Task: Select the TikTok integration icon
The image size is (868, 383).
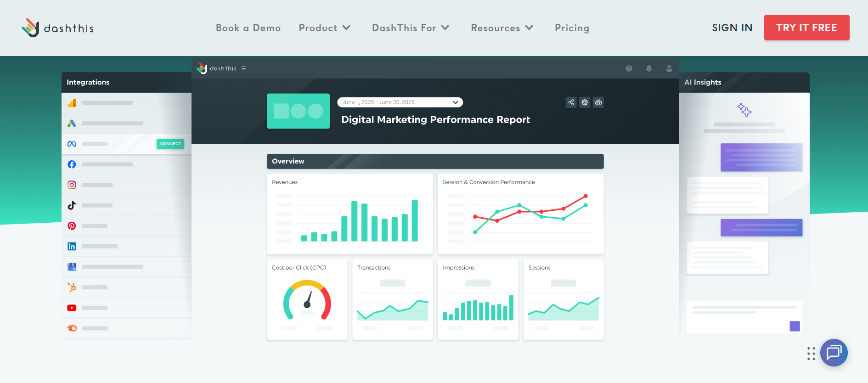Action: [72, 205]
